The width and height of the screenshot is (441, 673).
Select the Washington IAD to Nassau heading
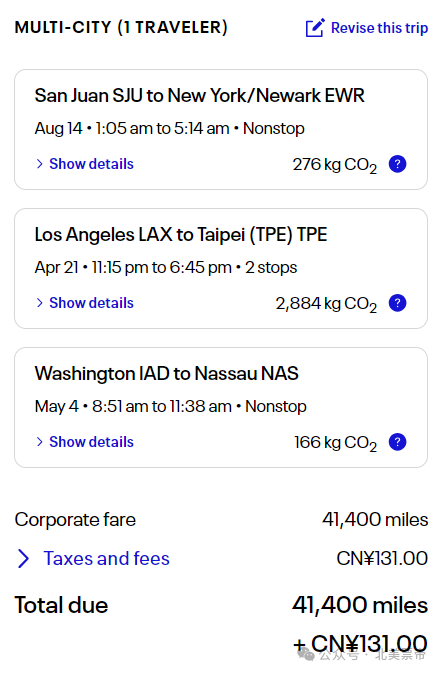(166, 373)
